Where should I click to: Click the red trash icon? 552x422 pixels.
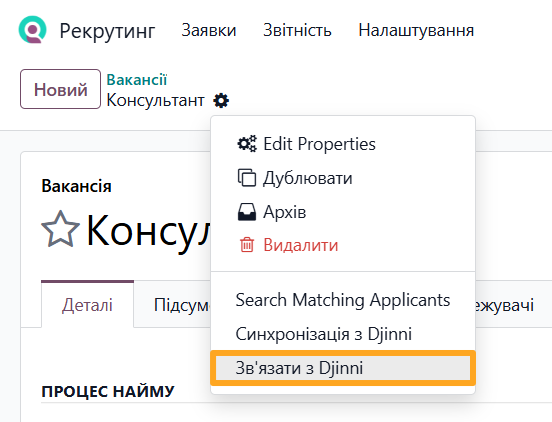[x=247, y=245]
